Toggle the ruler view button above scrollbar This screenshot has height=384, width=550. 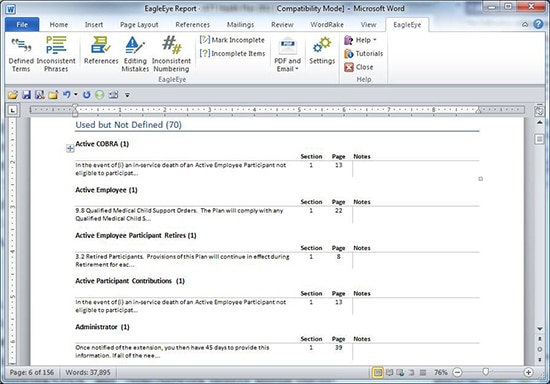point(539,111)
